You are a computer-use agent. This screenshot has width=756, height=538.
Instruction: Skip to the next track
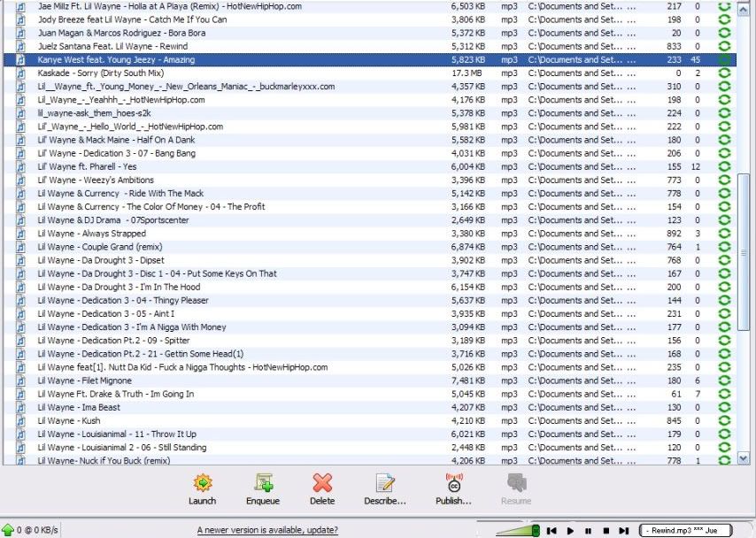(623, 530)
